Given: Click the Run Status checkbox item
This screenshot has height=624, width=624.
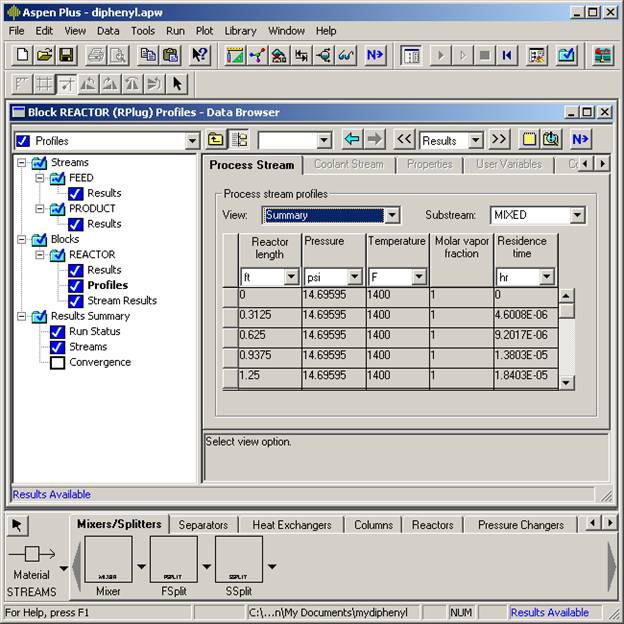Looking at the screenshot, I should point(57,332).
